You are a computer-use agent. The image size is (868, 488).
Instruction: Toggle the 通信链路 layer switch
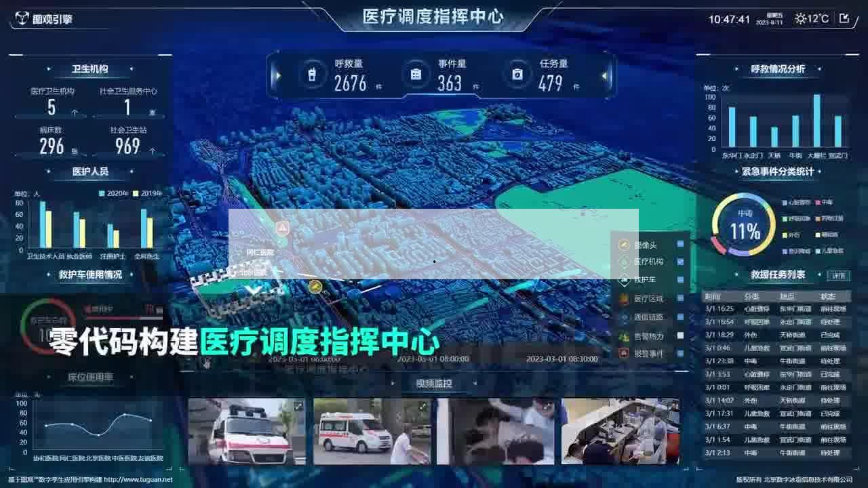[680, 317]
